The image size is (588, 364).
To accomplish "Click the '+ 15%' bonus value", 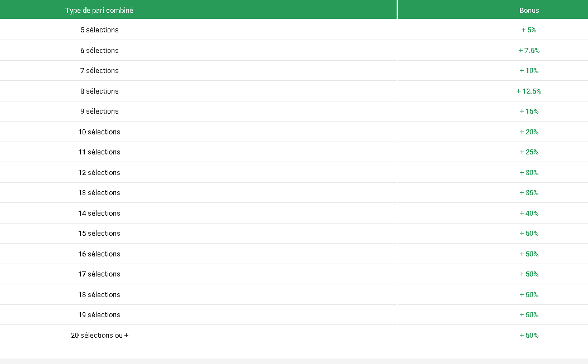I will [x=529, y=111].
